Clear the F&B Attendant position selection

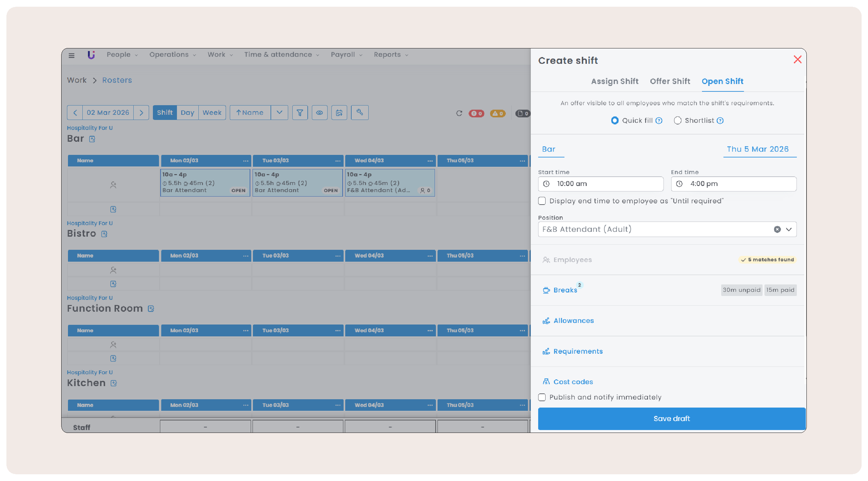(777, 229)
